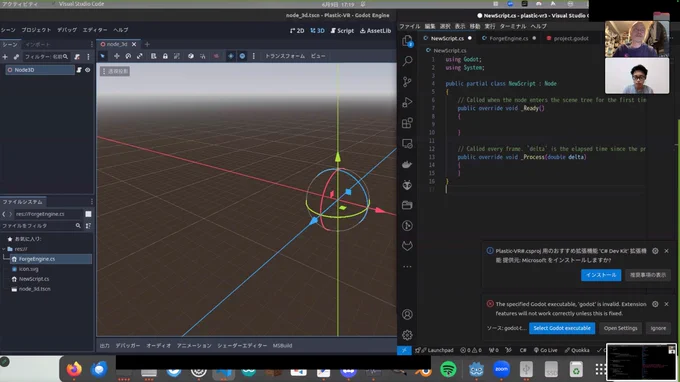The image size is (680, 382).
Task: Open 出力 bottom panel
Action: [x=105, y=346]
